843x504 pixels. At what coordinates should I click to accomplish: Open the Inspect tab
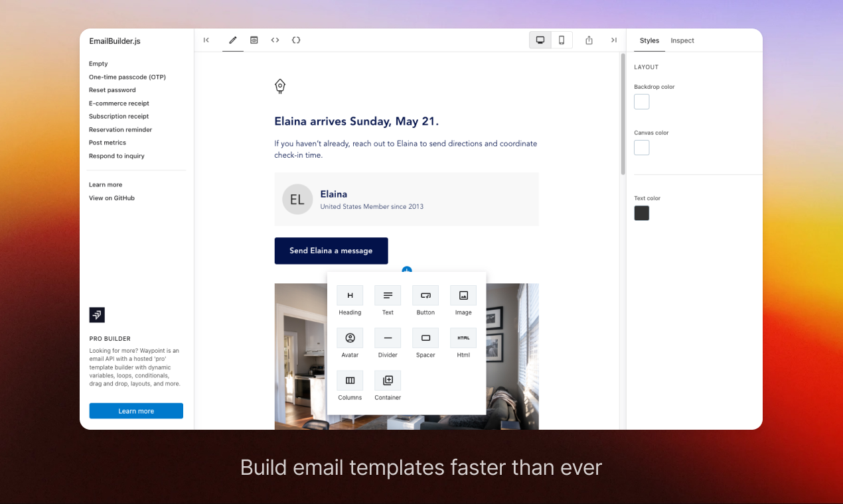[x=682, y=40]
